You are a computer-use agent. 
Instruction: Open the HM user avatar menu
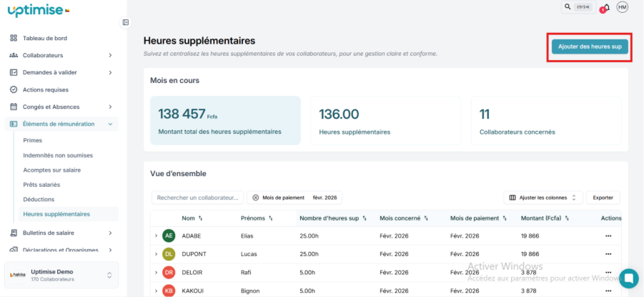pos(622,7)
